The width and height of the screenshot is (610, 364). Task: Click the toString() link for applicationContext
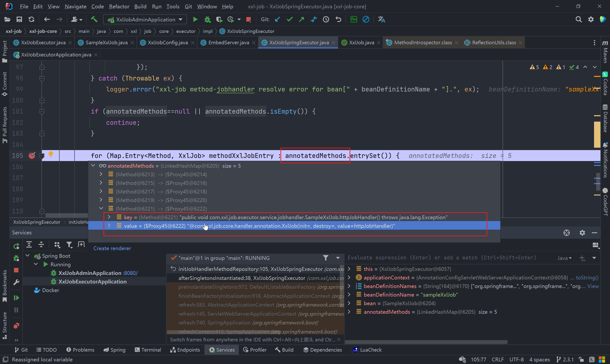pyautogui.click(x=587, y=278)
